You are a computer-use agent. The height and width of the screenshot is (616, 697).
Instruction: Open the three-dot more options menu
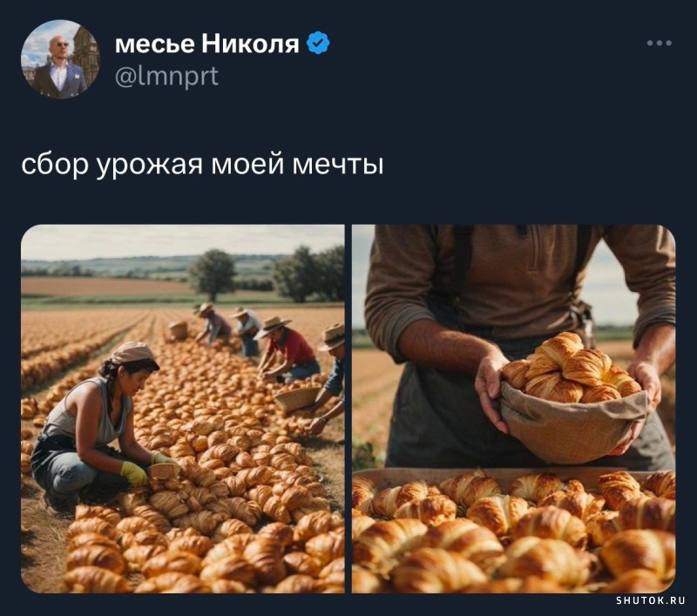660,43
